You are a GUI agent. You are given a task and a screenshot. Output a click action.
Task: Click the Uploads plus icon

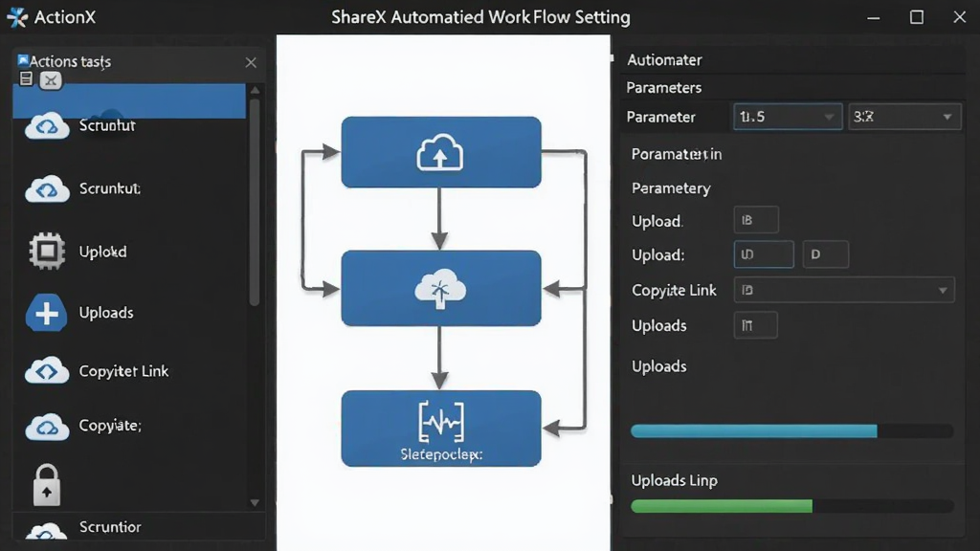46,313
